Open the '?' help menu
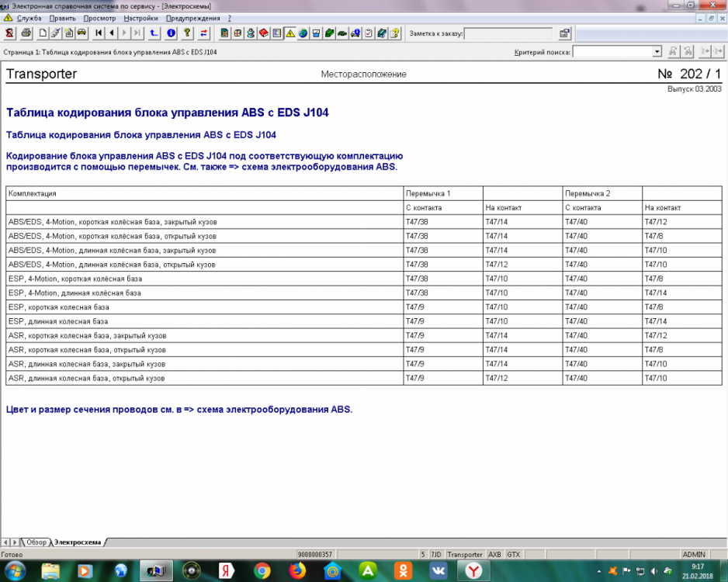Screen dimensions: 728x582 pos(230,18)
